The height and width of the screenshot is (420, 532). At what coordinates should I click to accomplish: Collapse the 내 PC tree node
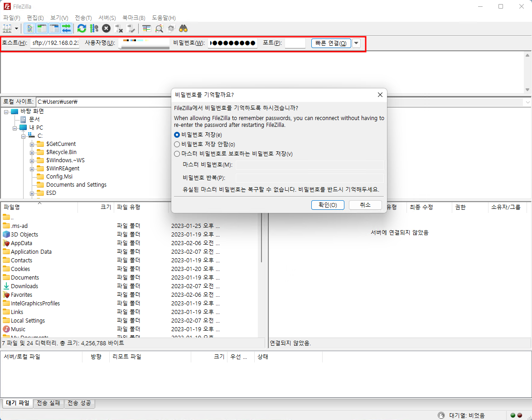pos(15,128)
